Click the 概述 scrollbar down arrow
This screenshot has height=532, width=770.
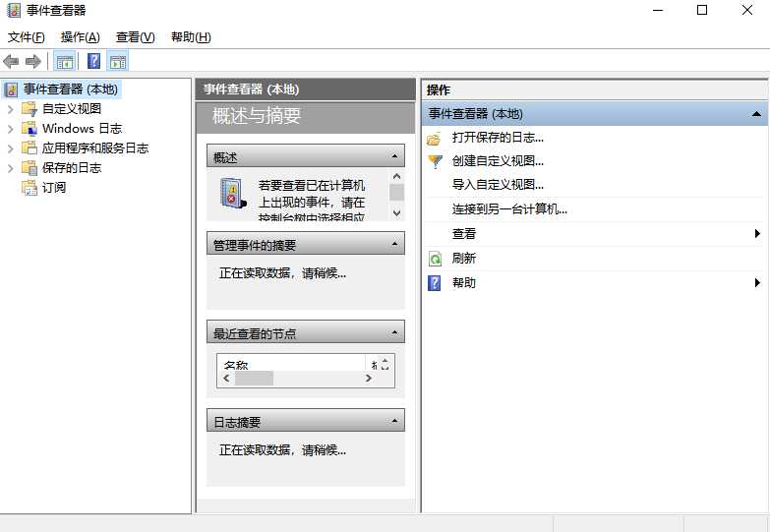[396, 213]
